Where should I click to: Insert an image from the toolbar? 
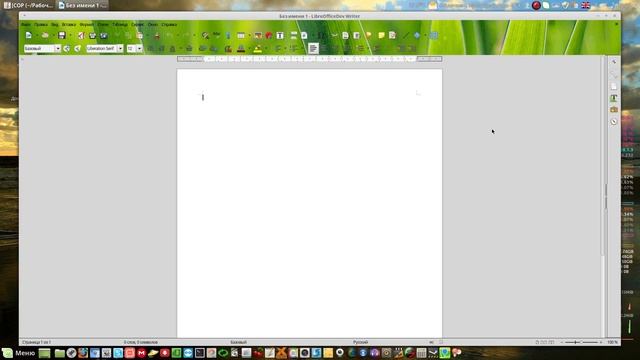pyautogui.click(x=258, y=36)
